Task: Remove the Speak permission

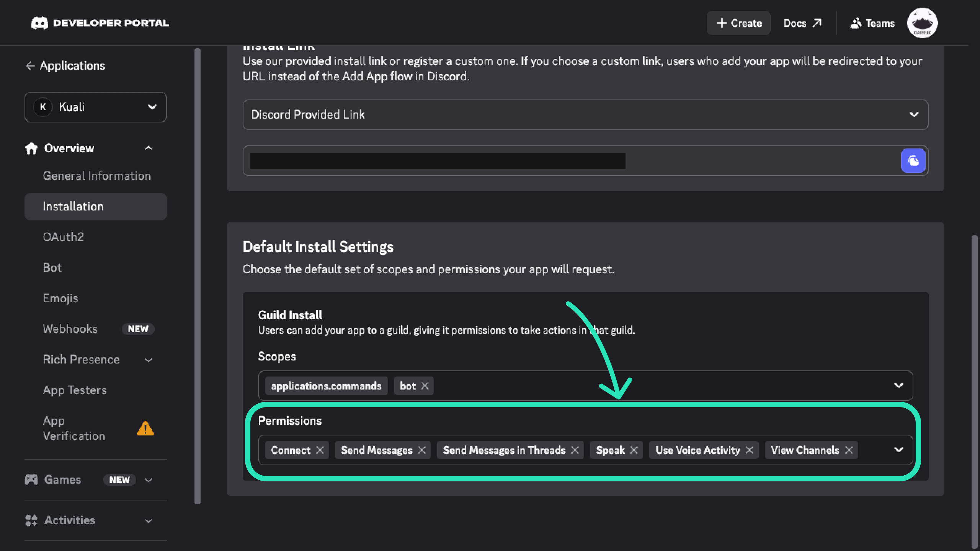Action: (x=634, y=450)
